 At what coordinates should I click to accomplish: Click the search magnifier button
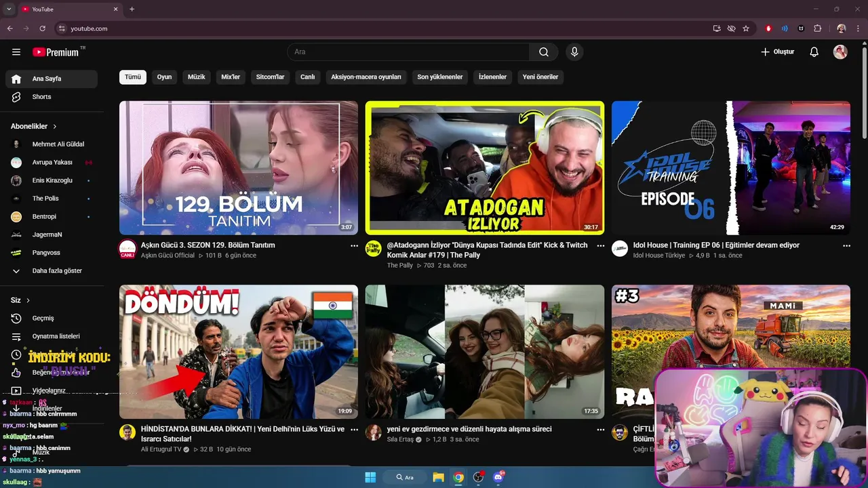(544, 52)
